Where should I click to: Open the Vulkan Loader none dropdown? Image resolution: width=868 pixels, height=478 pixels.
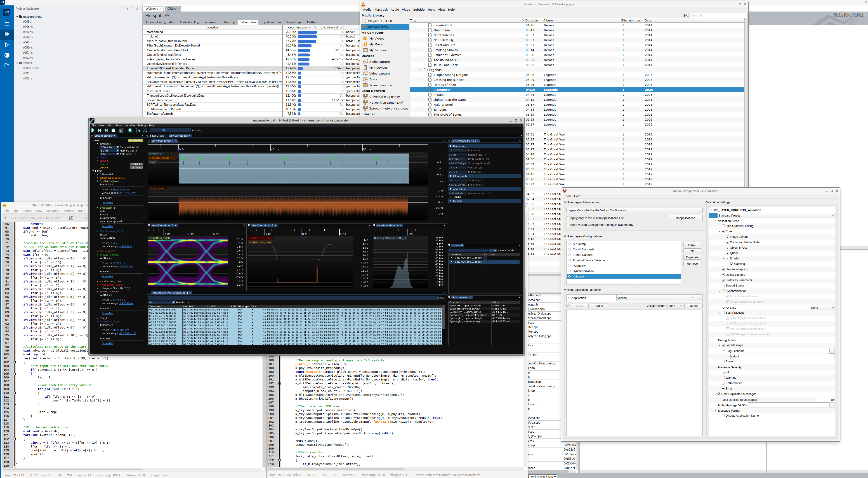(675, 306)
